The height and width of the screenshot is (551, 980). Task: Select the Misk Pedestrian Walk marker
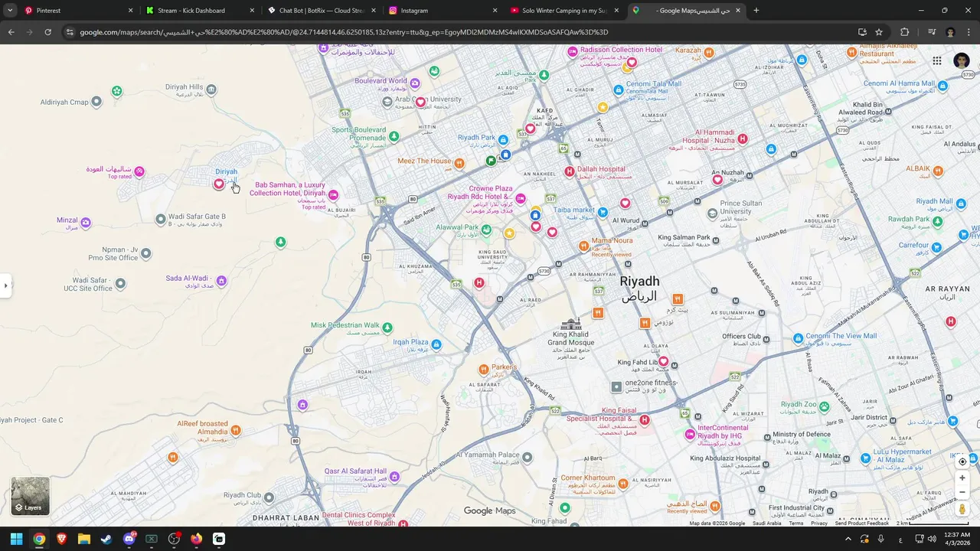(x=387, y=328)
